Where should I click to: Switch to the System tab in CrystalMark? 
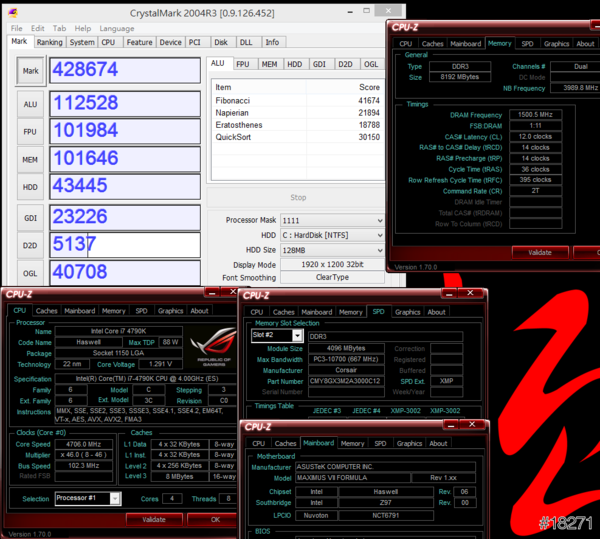coord(82,42)
